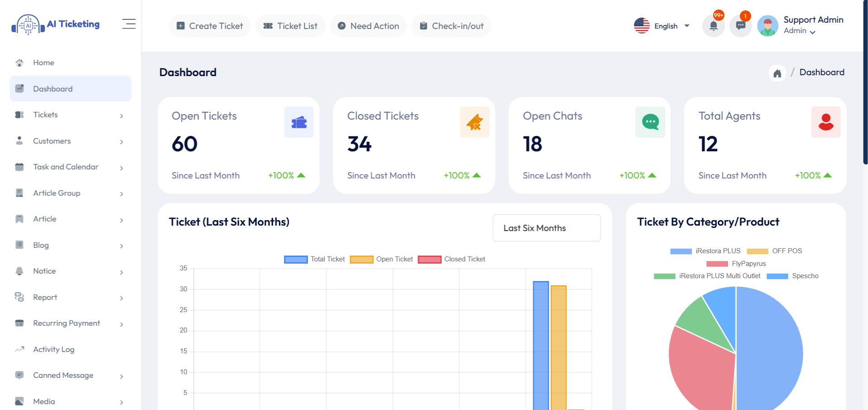Click the home icon in the breadcrumb

pos(777,73)
